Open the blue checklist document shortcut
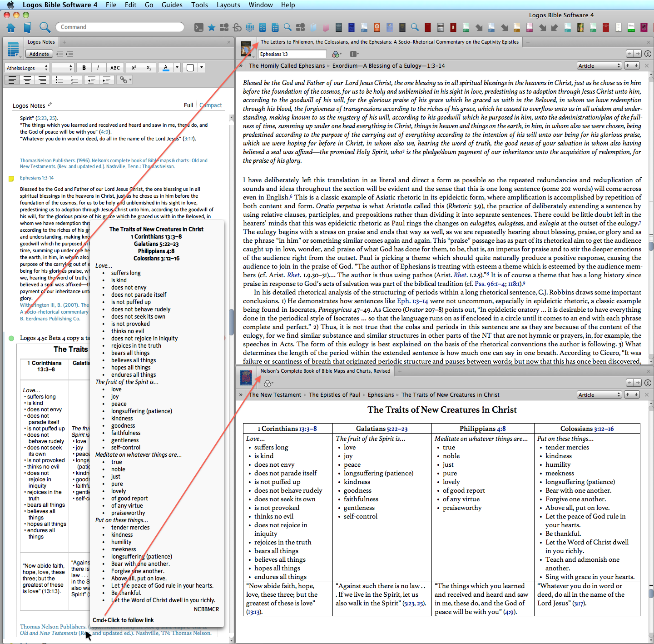 point(263,27)
